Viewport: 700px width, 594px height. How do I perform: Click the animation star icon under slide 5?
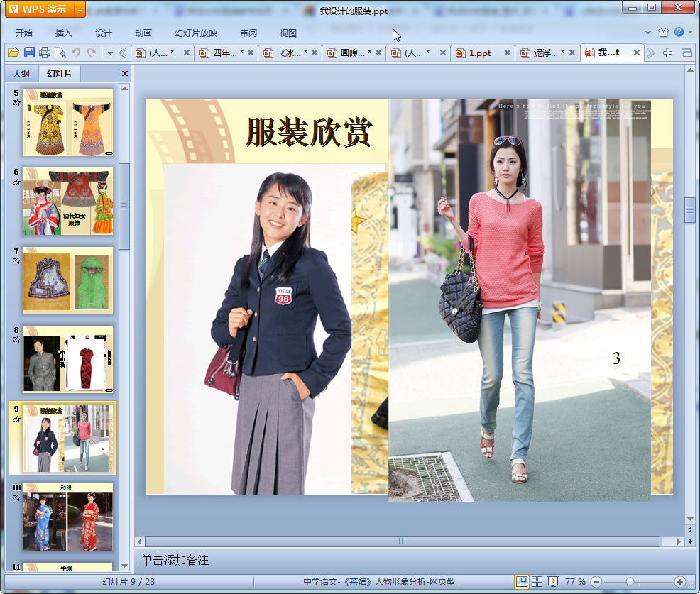(16, 103)
